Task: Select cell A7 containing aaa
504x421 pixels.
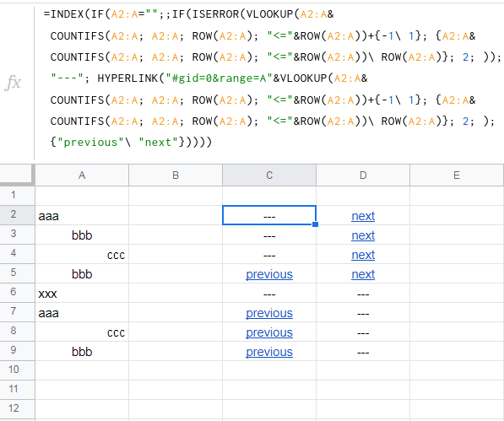Action: click(82, 312)
